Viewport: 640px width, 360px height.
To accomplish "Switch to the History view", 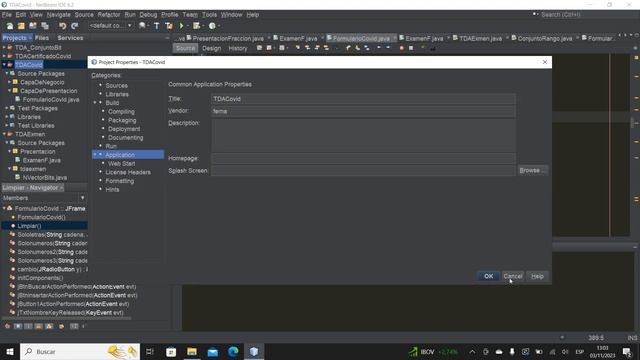I will pyautogui.click(x=238, y=48).
